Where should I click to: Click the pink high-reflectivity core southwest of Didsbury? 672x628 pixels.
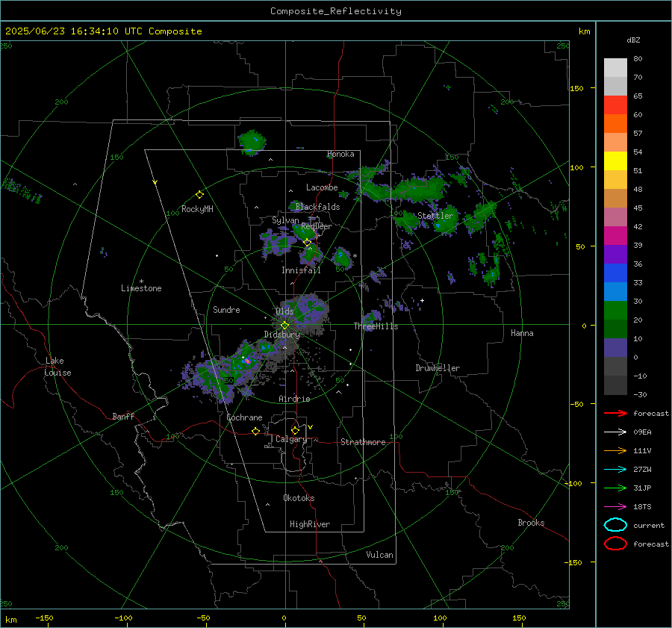point(247,361)
